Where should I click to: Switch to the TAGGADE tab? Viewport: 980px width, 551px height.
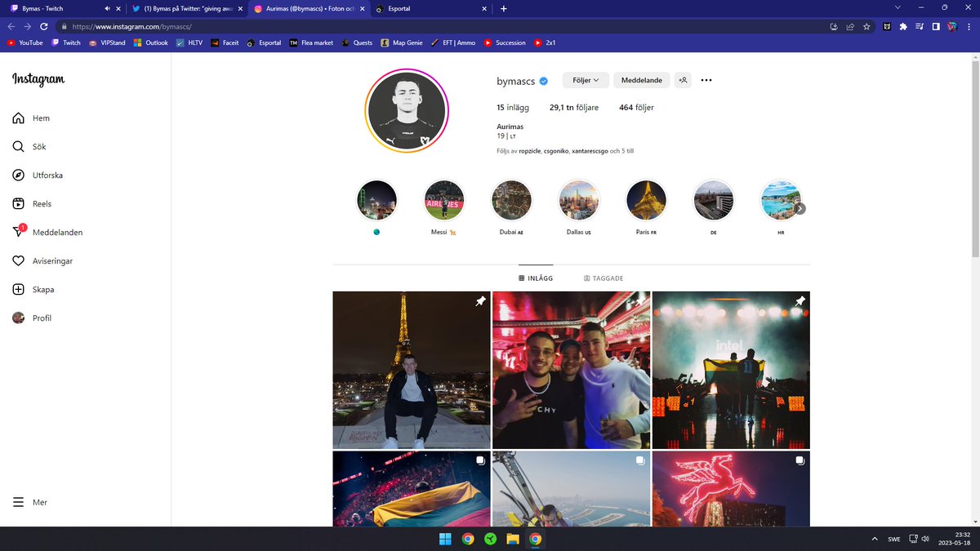[604, 278]
